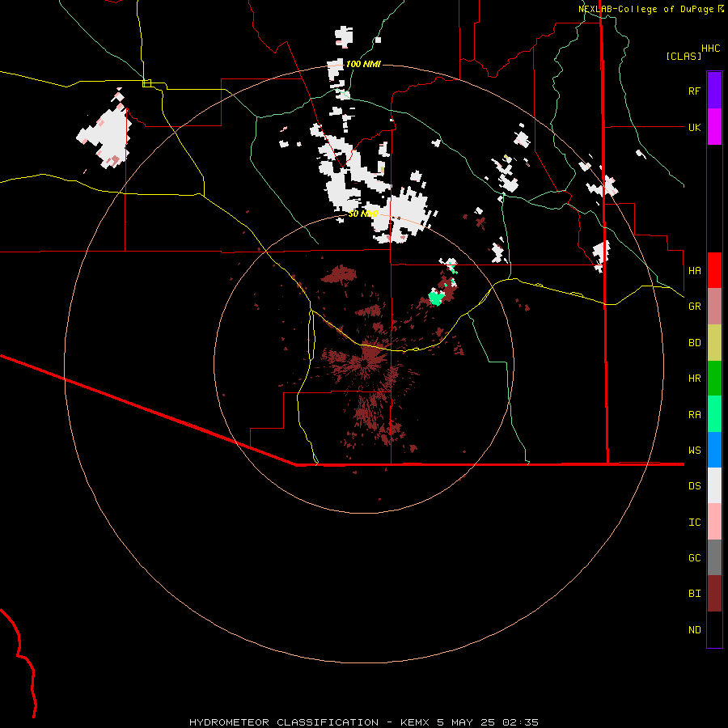Click the WS legend label

pos(694,450)
